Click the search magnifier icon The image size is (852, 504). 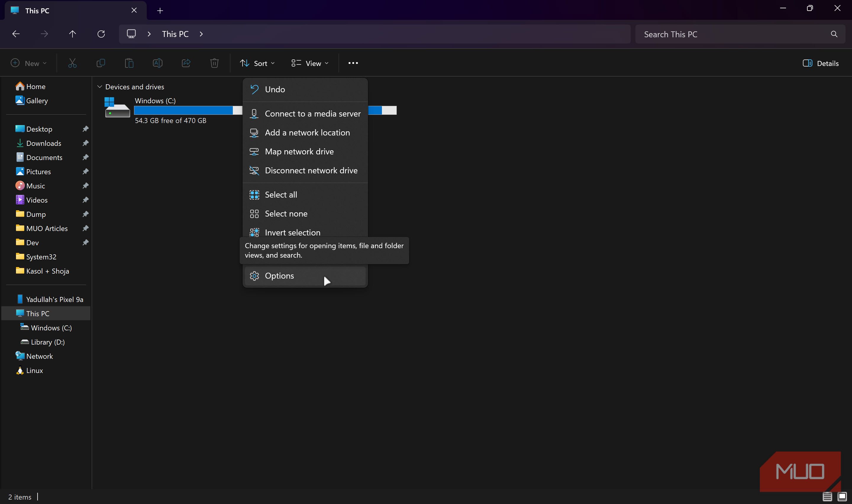(834, 34)
